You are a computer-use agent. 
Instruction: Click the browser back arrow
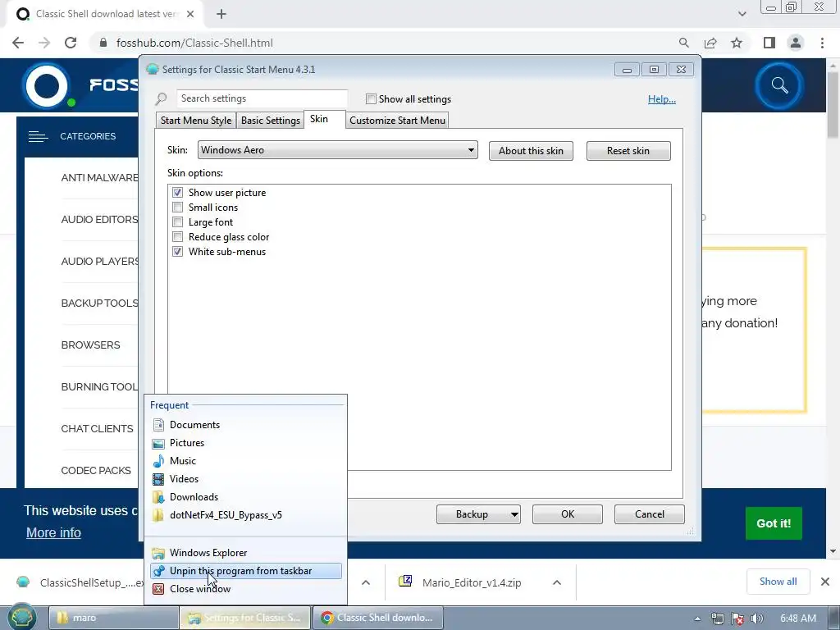tap(18, 43)
